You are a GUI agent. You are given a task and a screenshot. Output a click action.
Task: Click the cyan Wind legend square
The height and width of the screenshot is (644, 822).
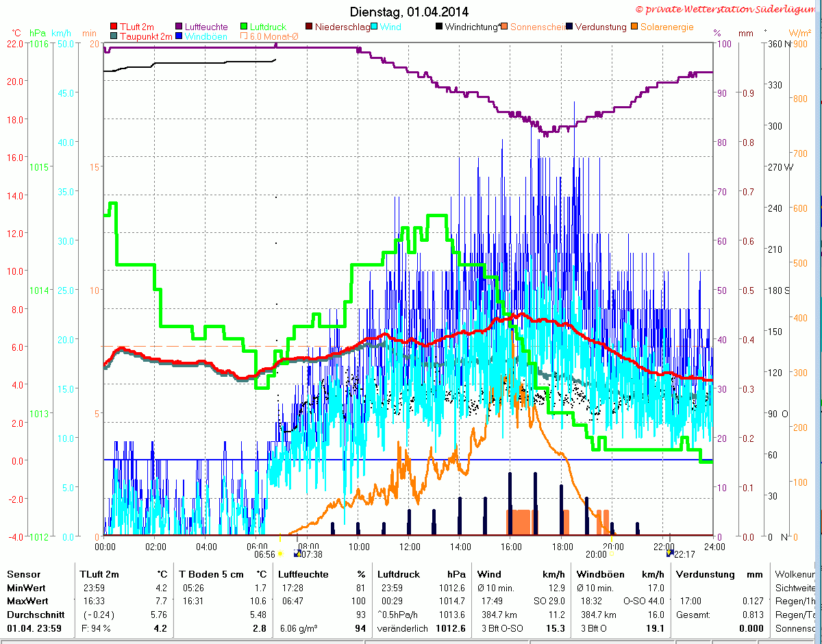(375, 27)
